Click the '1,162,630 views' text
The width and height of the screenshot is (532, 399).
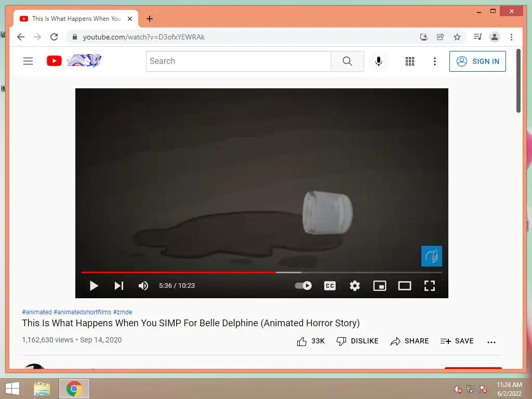pos(47,340)
